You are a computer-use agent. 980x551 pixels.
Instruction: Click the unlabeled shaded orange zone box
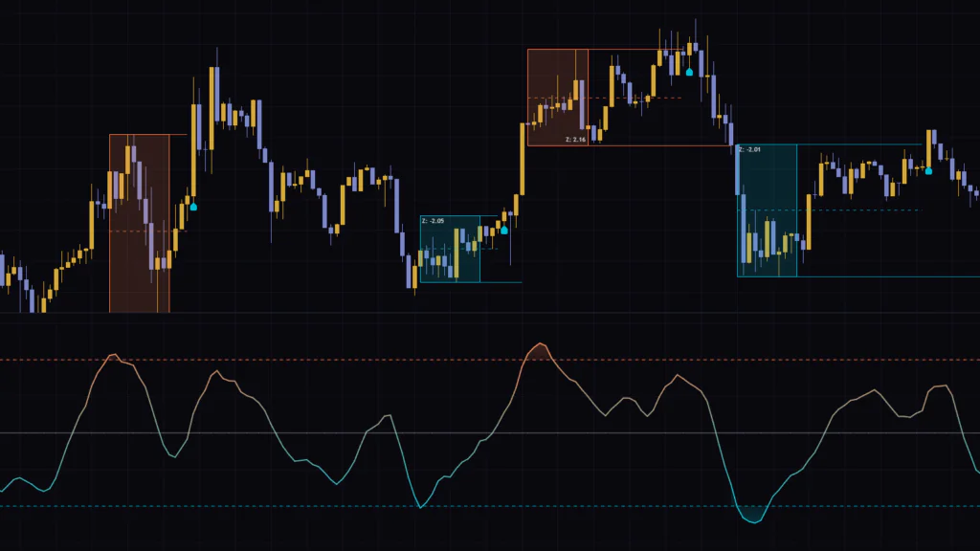[x=140, y=224]
